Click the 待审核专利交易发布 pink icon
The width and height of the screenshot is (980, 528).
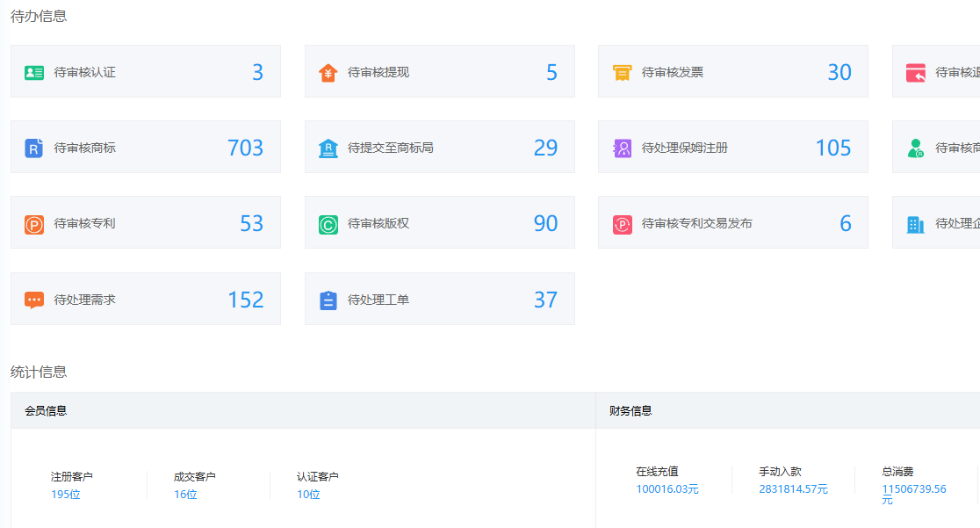pyautogui.click(x=622, y=225)
